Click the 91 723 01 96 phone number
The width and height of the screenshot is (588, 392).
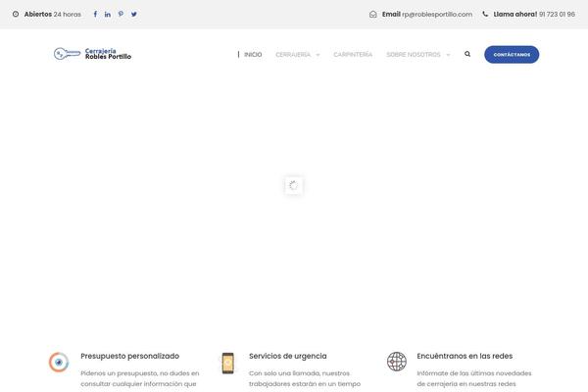(557, 15)
